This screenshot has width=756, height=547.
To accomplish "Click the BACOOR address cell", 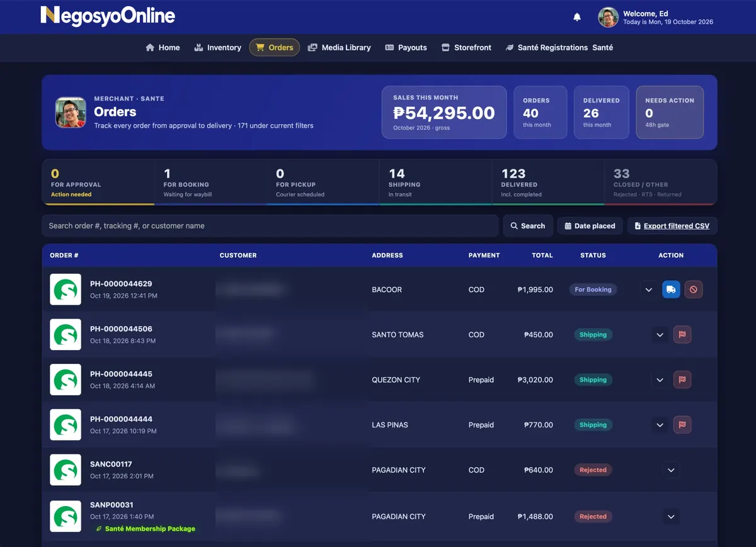I will point(387,290).
